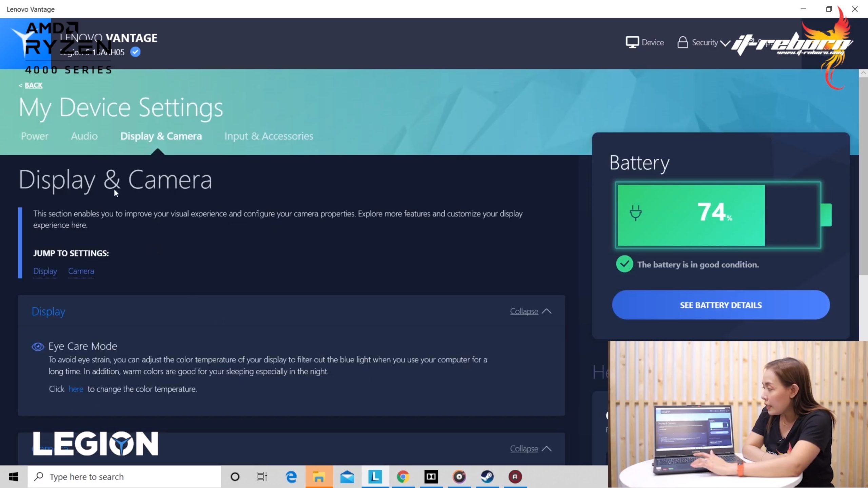Open Google Chrome from the taskbar
The width and height of the screenshot is (868, 488).
pos(403,477)
